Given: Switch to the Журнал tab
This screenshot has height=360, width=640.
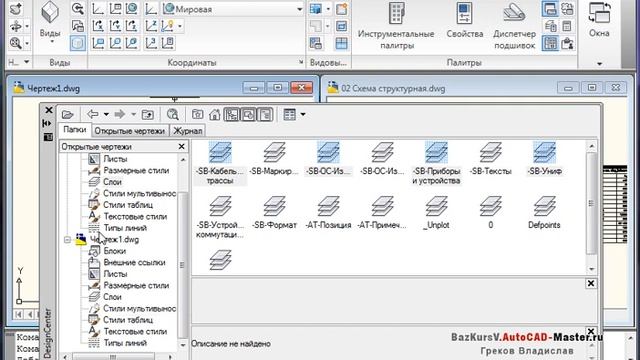Looking at the screenshot, I should point(187,131).
